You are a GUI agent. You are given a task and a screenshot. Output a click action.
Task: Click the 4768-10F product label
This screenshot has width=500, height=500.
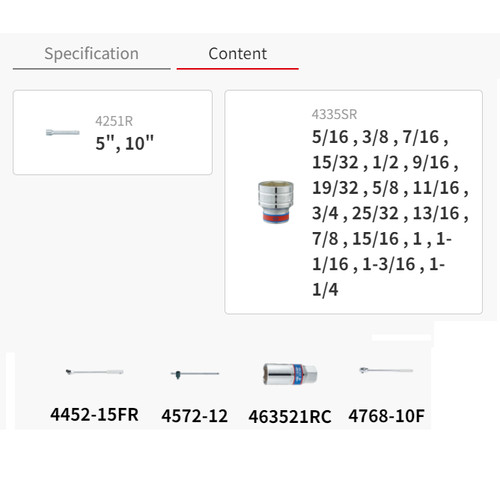tap(386, 416)
